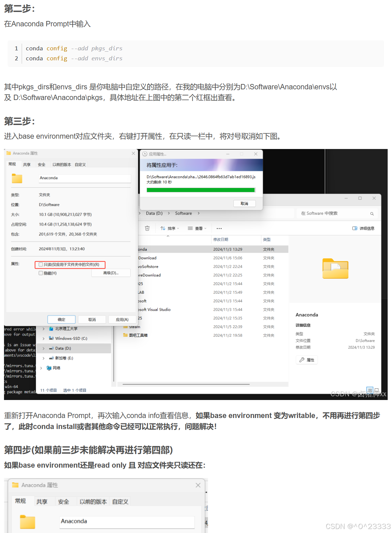The image size is (392, 533).
Task: Expand the 新加卷 (E:) tree chevron
Action: tap(43, 358)
